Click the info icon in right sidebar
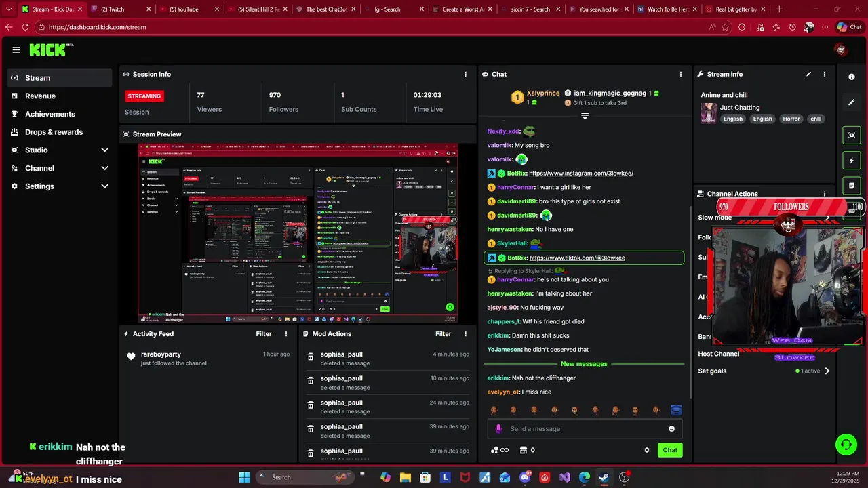868x488 pixels. coord(852,77)
